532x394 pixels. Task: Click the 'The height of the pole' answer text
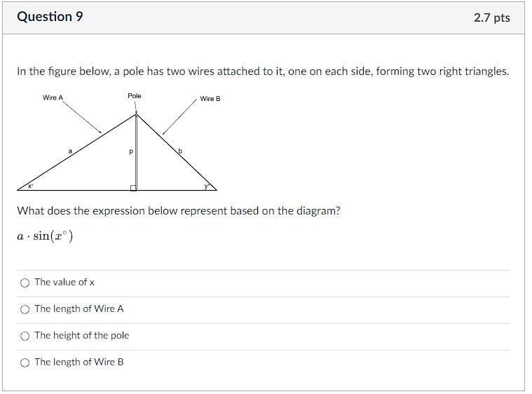(82, 336)
